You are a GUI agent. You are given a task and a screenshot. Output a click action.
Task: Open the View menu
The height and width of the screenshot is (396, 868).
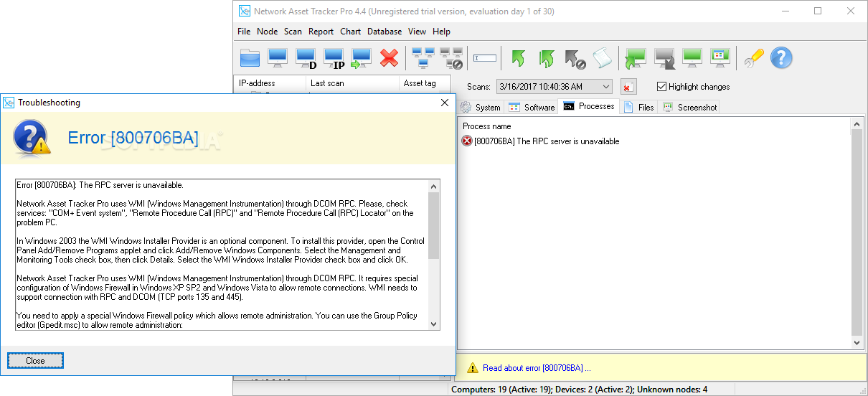pyautogui.click(x=417, y=32)
